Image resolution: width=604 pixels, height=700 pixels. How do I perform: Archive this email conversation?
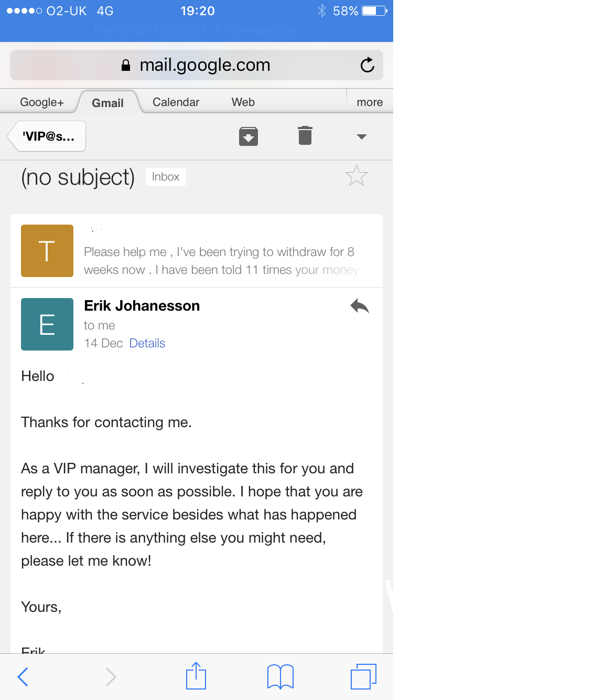click(249, 136)
